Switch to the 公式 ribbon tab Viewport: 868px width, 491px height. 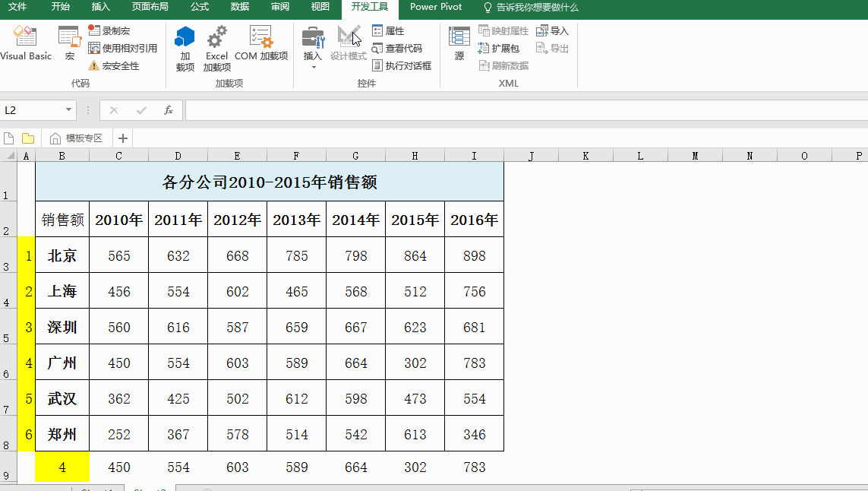point(200,7)
